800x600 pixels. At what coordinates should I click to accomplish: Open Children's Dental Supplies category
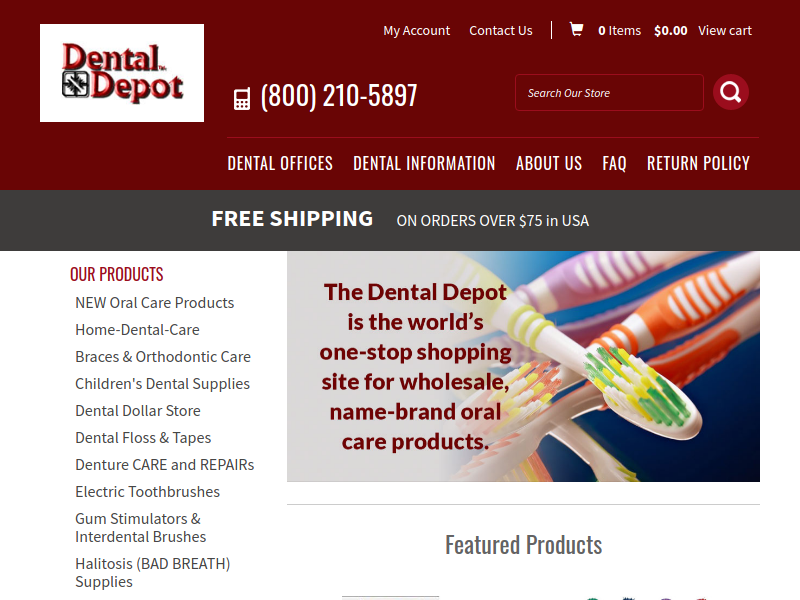point(162,384)
